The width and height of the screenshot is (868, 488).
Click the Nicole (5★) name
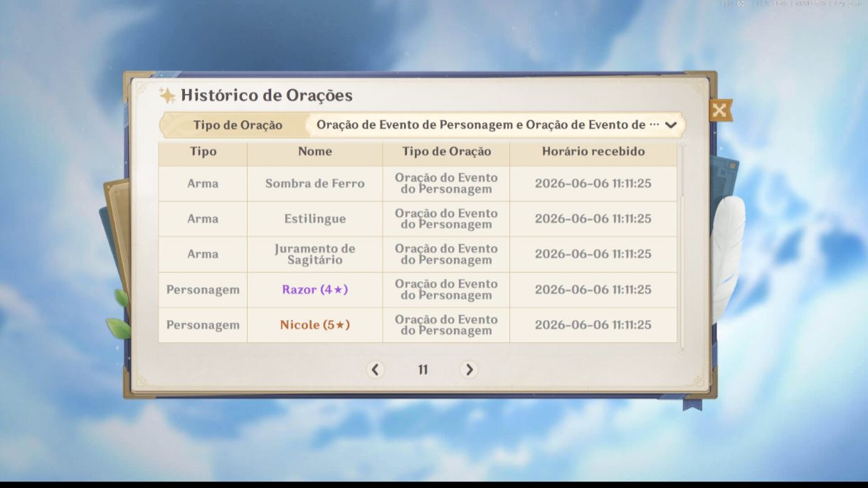314,325
